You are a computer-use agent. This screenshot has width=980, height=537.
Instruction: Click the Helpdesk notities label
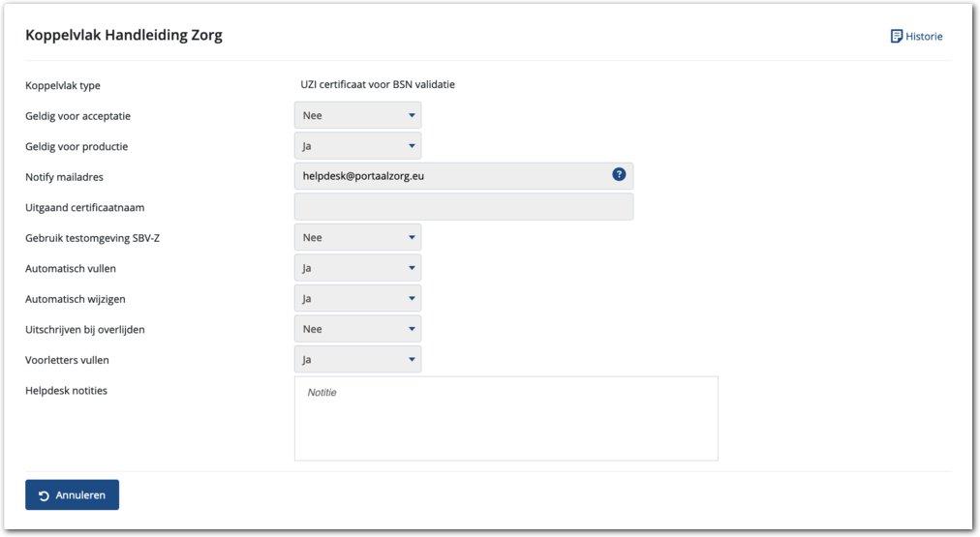pyautogui.click(x=66, y=391)
